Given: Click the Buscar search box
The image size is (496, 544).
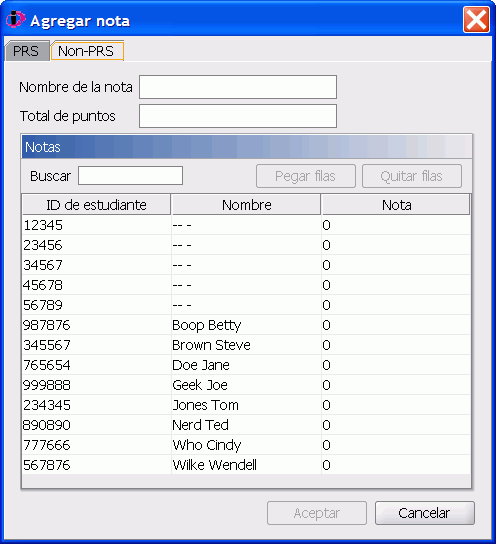Looking at the screenshot, I should pyautogui.click(x=130, y=176).
